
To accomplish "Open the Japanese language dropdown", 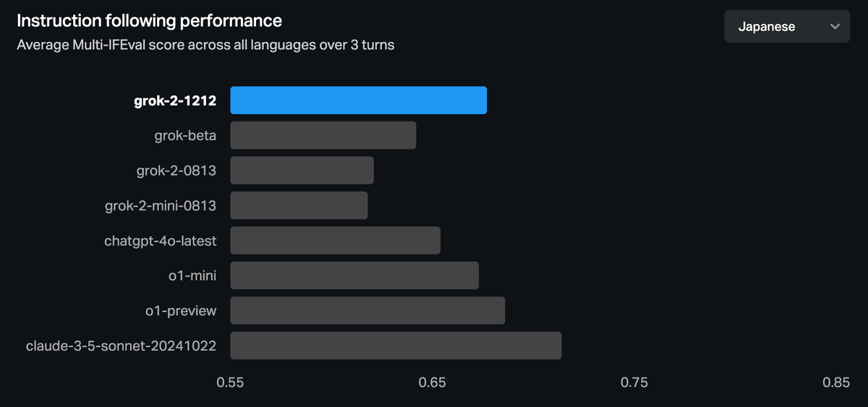I will click(786, 27).
